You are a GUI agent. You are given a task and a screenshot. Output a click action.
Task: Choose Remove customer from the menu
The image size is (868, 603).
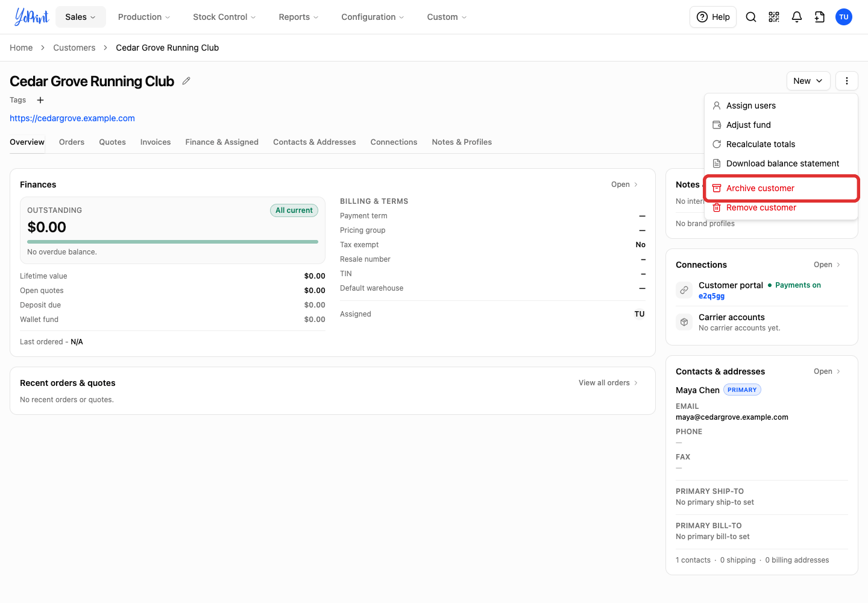[781, 207]
